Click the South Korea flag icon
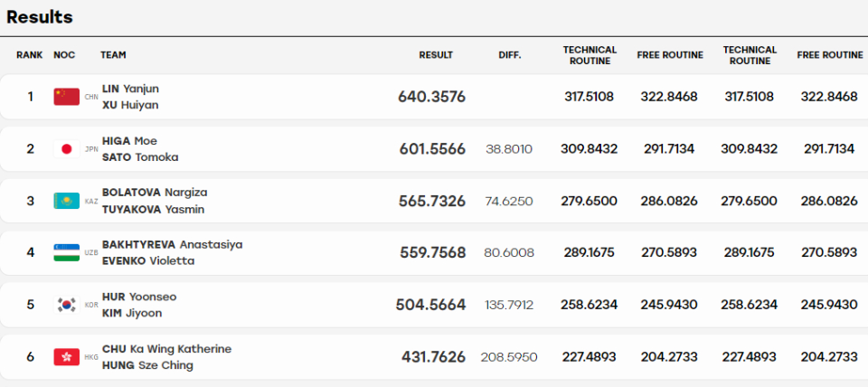The height and width of the screenshot is (387, 868). point(66,305)
